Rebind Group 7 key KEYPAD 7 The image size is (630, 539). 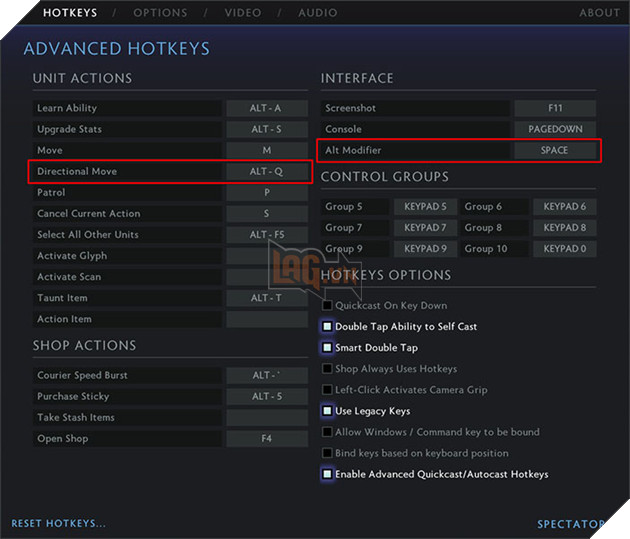click(x=425, y=228)
